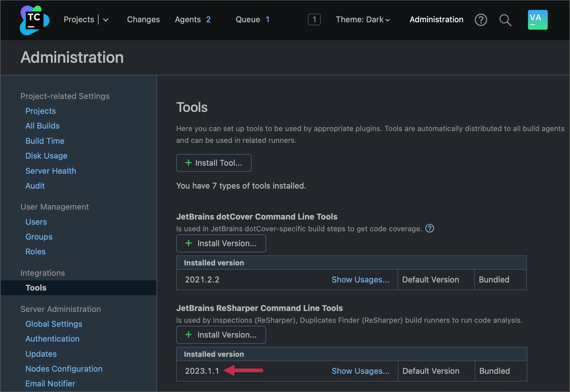
Task: Open the Email Notifier settings
Action: click(50, 383)
